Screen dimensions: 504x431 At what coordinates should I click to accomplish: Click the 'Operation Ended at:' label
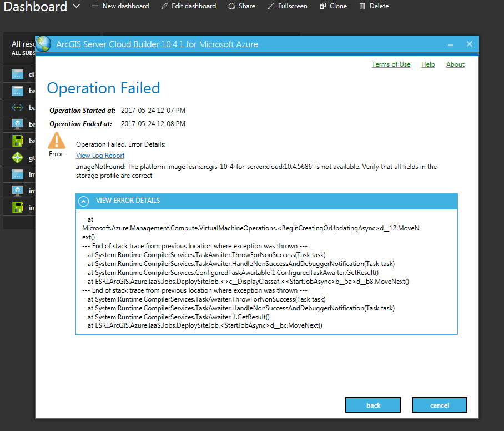point(80,124)
